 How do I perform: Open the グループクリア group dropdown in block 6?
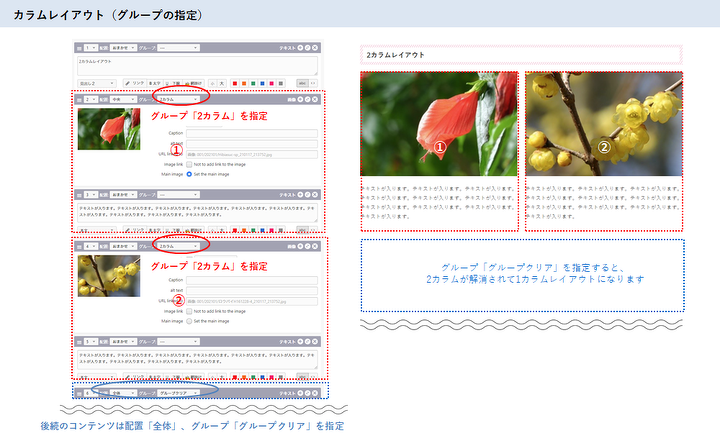point(178,393)
